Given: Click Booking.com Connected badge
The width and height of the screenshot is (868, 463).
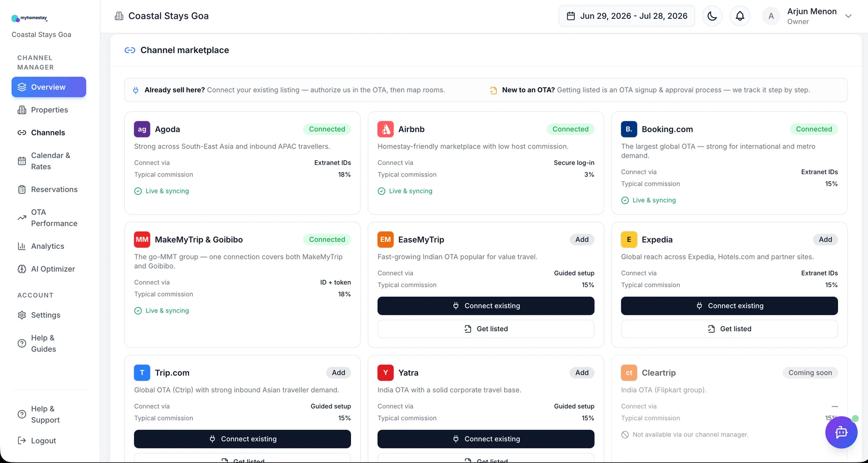Looking at the screenshot, I should 814,129.
